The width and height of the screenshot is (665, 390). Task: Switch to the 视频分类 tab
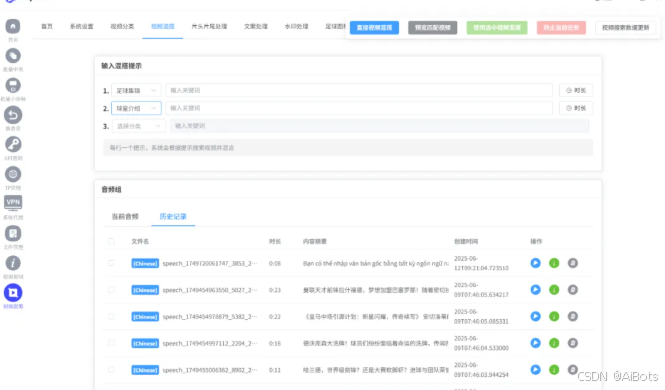122,26
